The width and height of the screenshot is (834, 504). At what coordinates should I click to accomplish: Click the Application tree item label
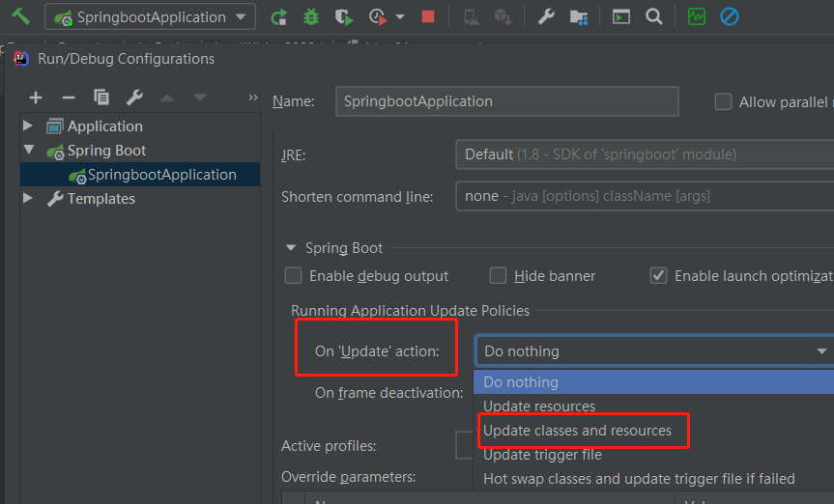click(104, 126)
